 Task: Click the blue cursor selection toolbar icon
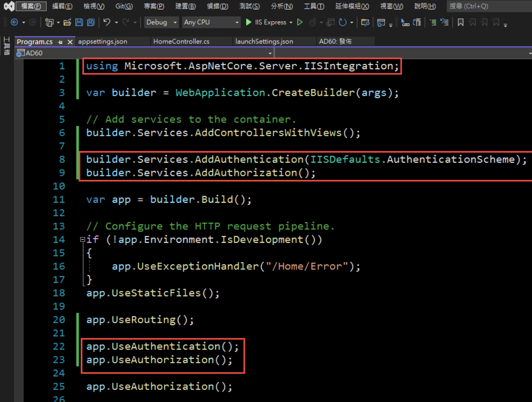click(x=405, y=22)
